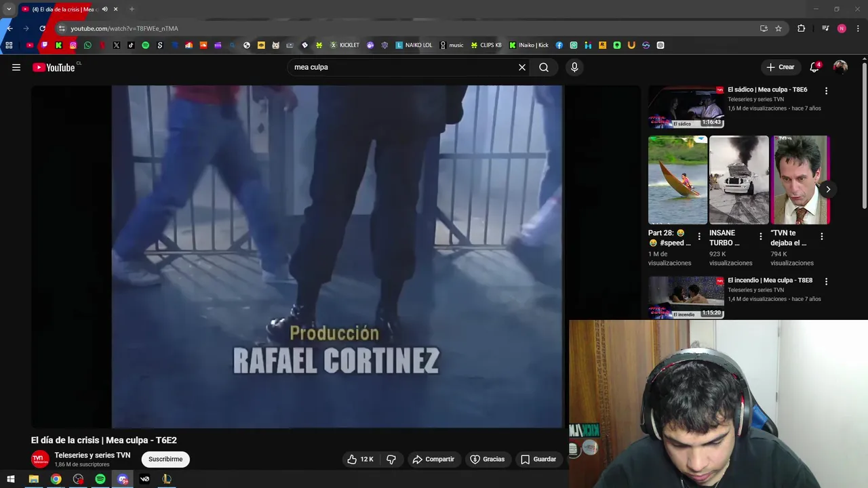Show next Shorts with the arrow

(x=828, y=189)
